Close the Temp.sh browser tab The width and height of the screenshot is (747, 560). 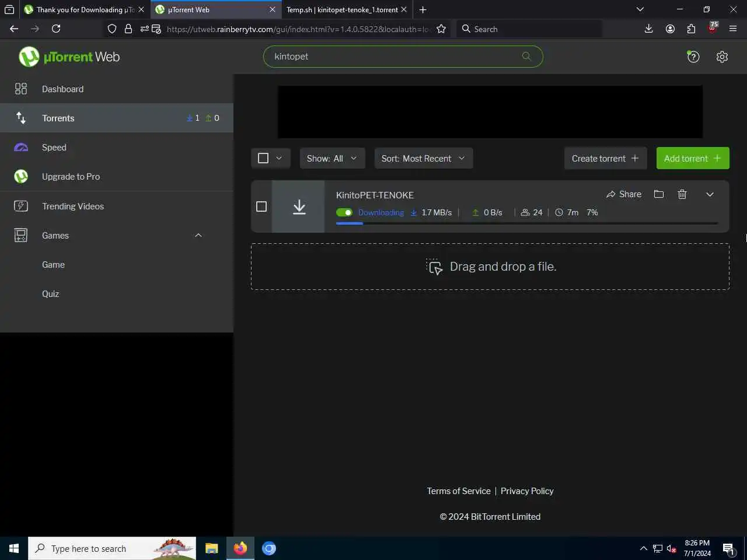(x=403, y=9)
